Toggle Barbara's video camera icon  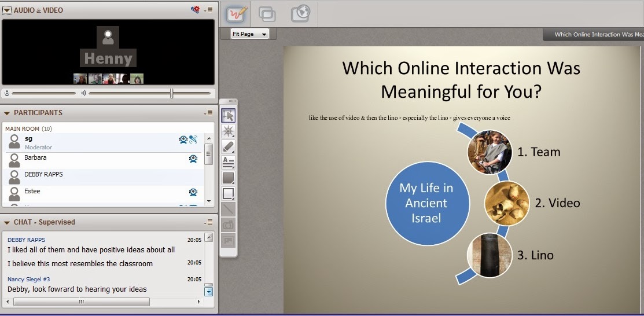(193, 159)
